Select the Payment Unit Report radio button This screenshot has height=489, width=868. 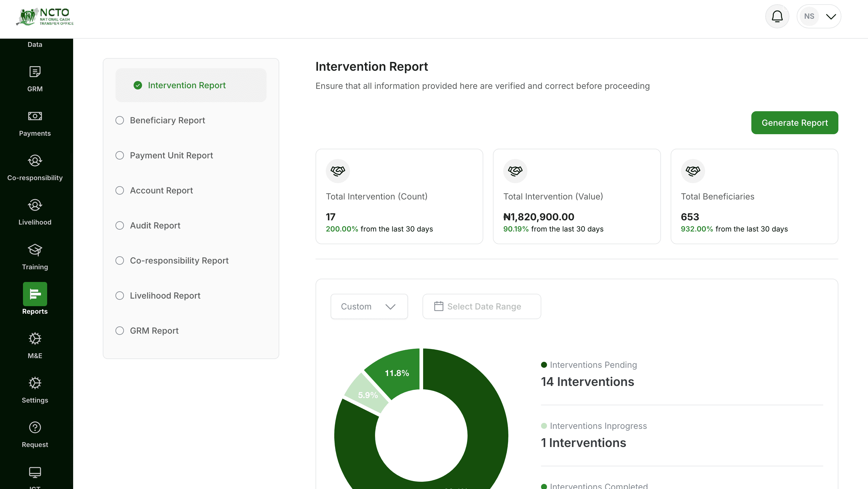[120, 155]
